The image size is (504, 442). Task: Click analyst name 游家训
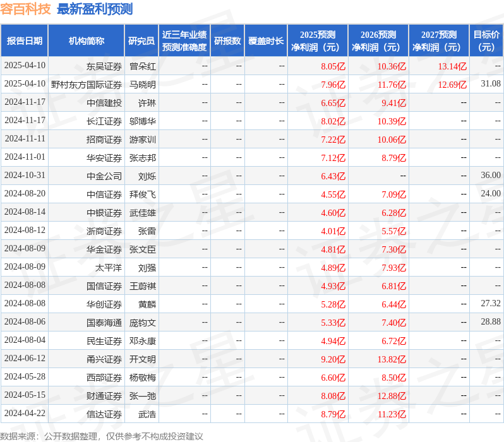click(x=143, y=140)
